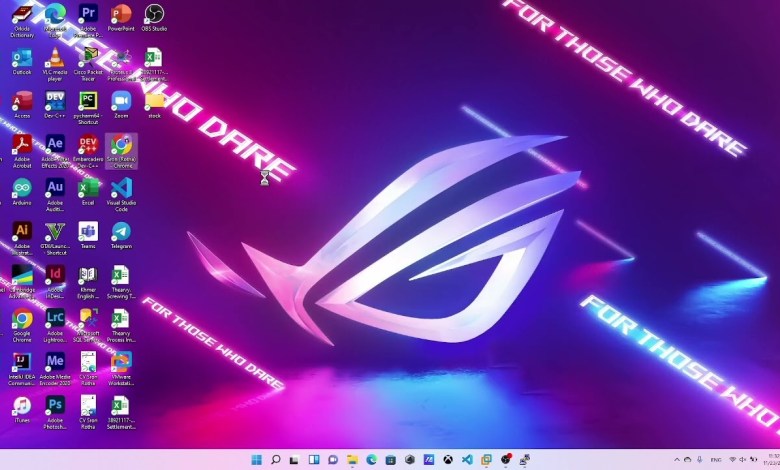
Task: Open OBS Studio from taskbar
Action: pyautogui.click(x=506, y=460)
